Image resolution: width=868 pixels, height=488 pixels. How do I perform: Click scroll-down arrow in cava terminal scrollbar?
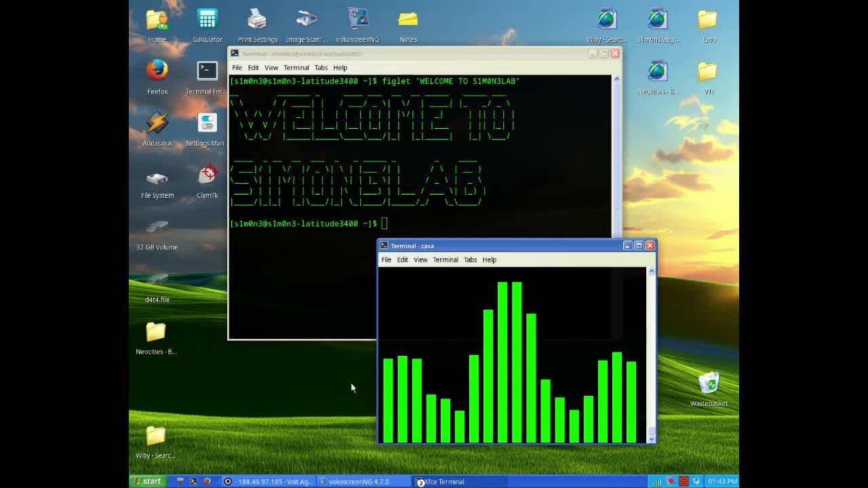click(x=652, y=439)
